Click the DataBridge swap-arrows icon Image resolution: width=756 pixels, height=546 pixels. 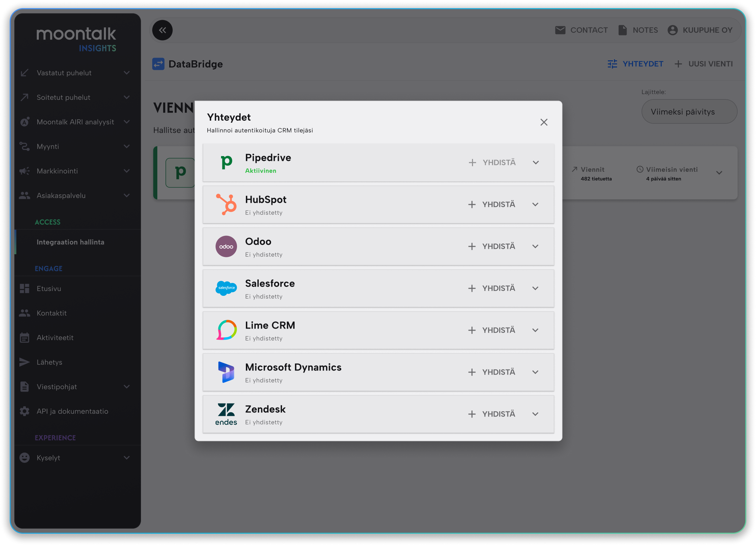pyautogui.click(x=158, y=64)
